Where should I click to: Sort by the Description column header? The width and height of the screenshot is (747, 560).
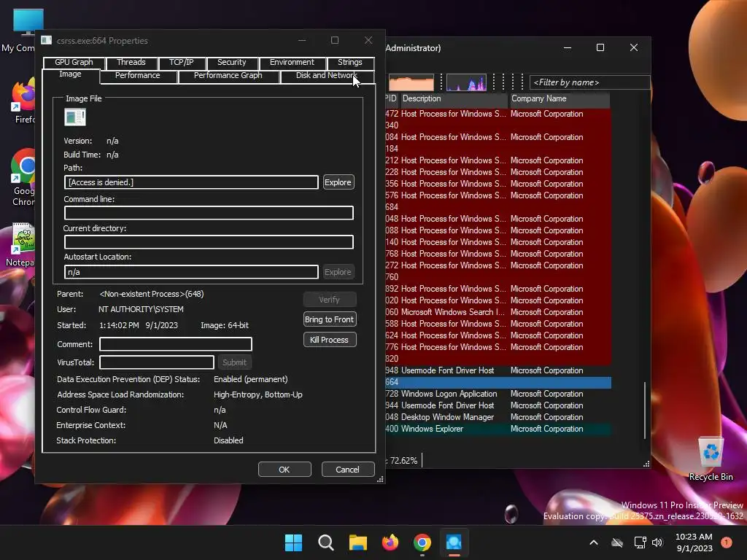(454, 99)
